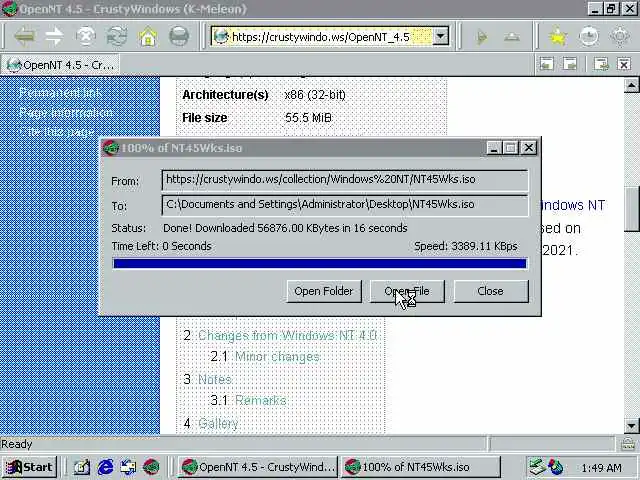Close the download dialog with Close button
The image size is (640, 480).
coord(491,291)
